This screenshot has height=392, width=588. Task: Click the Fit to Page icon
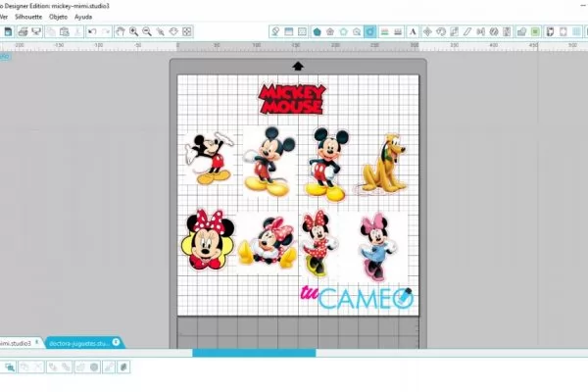click(187, 32)
